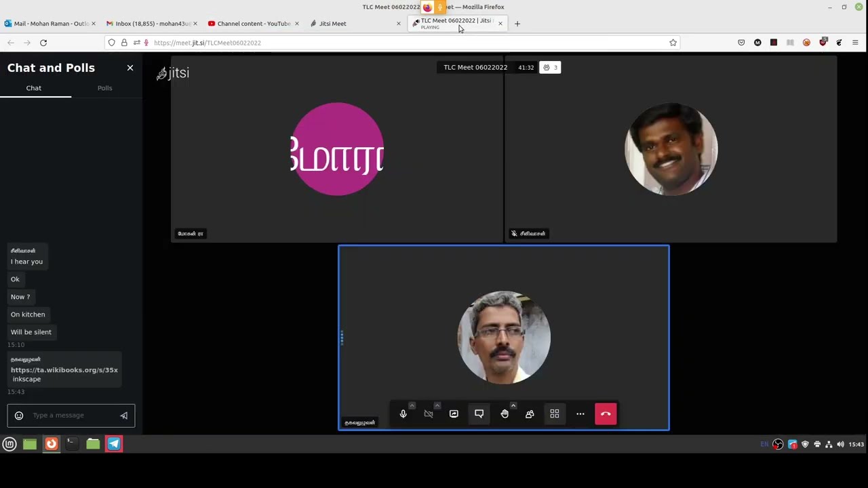Expand audio settings arrow above microphone
Viewport: 868px width, 488px height.
pos(412,406)
